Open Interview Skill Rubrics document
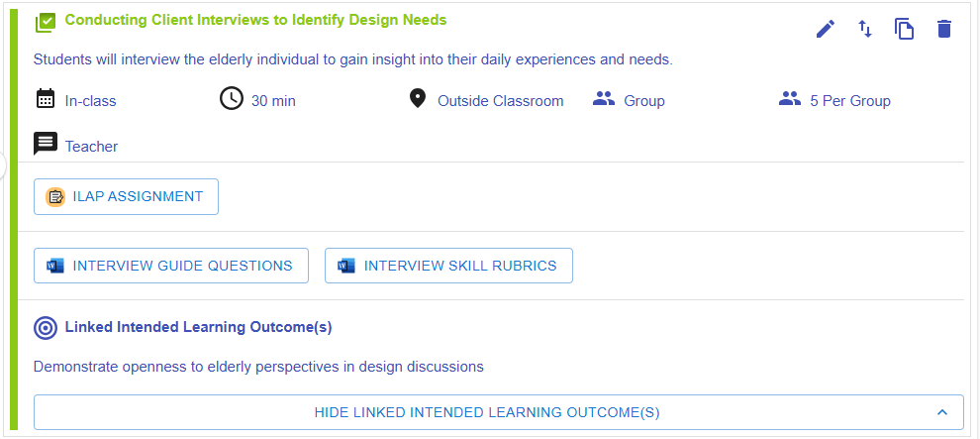Viewport: 980px width, 439px height. tap(448, 266)
